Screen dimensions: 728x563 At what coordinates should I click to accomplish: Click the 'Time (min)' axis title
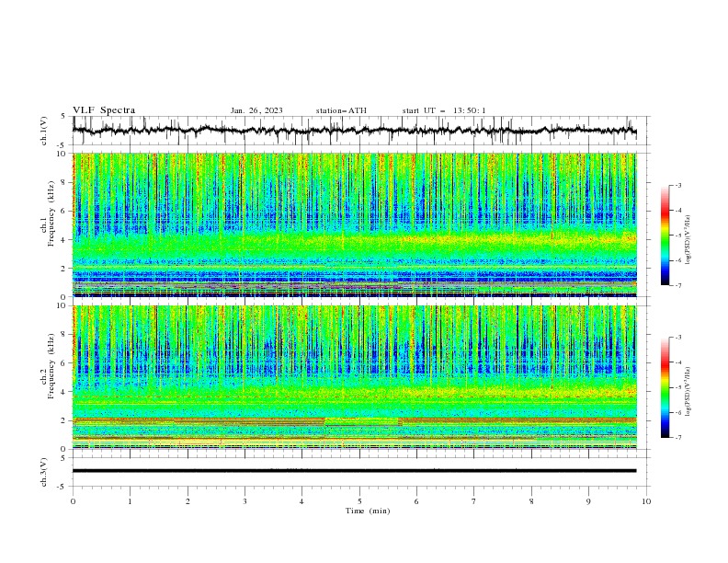[x=368, y=511]
